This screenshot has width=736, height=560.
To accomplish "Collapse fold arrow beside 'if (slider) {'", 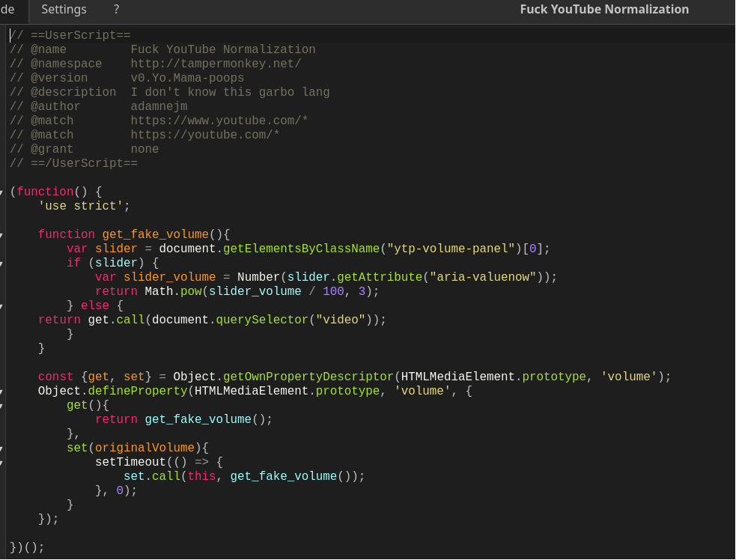I will (2, 264).
